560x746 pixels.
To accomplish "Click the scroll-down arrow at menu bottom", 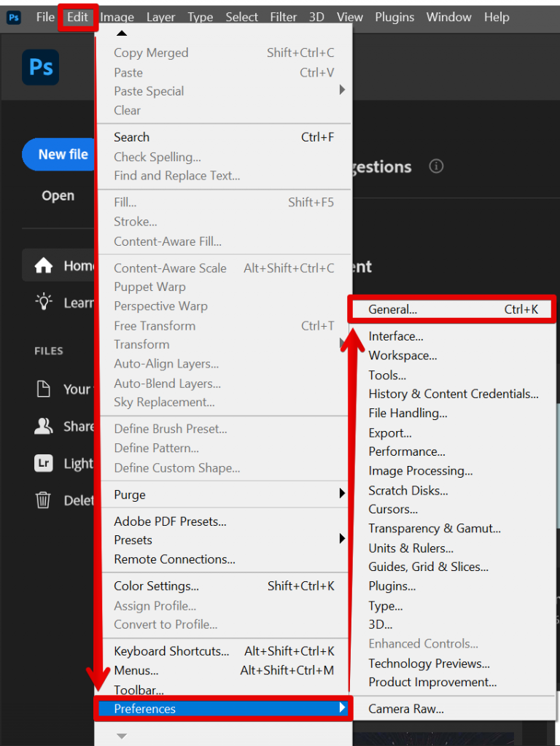I will pos(121,736).
